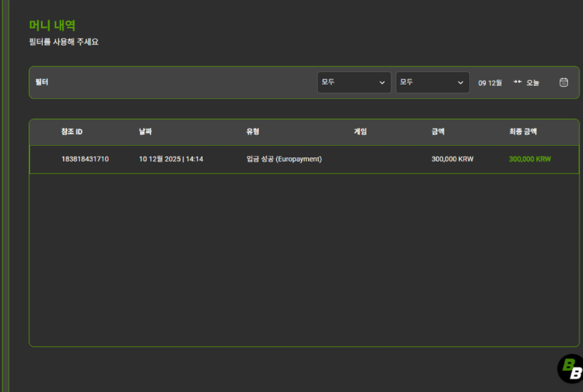Click the 입금 성공 (Europayment) entry

point(283,159)
